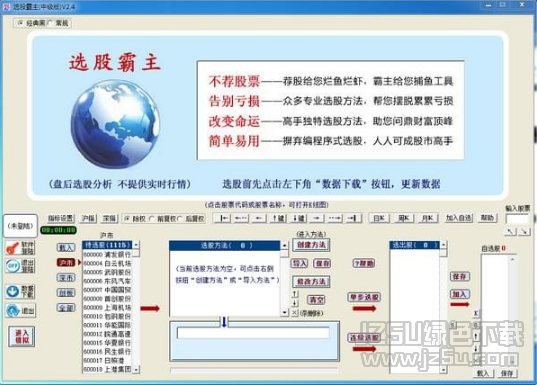
Task: Click the 修改方法 button
Action: pos(311,282)
